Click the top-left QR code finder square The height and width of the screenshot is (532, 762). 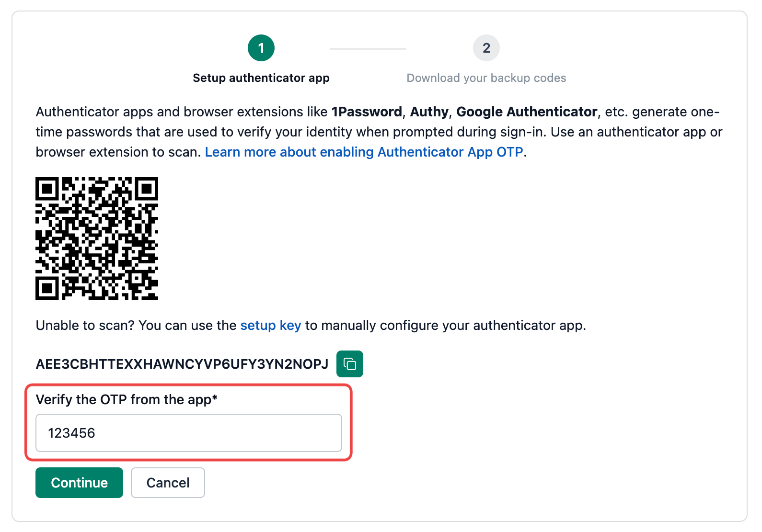[x=47, y=189]
